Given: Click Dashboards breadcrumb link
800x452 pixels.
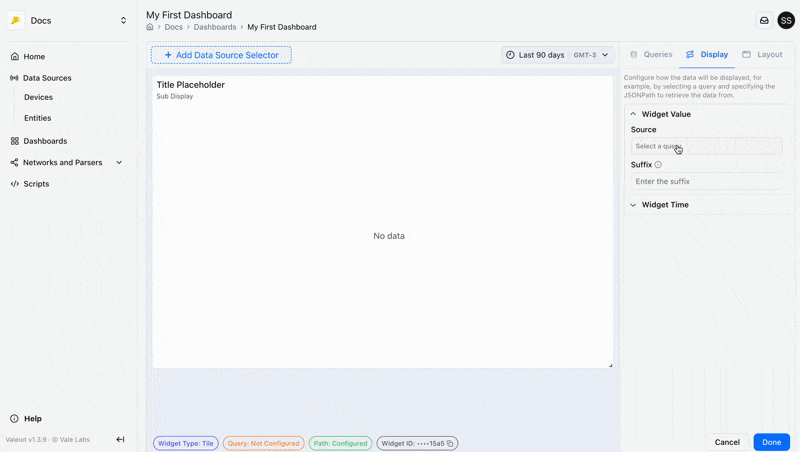Looking at the screenshot, I should point(215,27).
